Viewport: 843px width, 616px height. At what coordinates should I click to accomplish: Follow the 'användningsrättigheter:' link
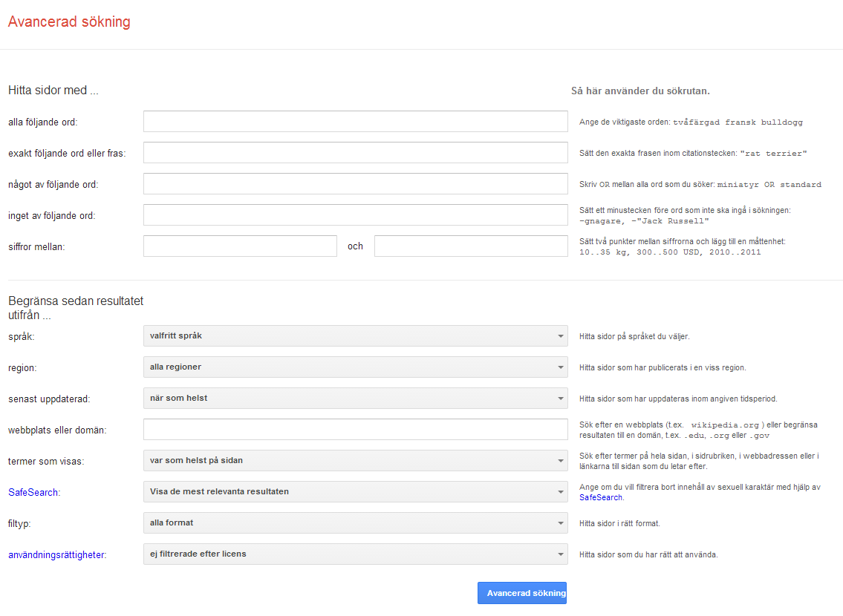coord(57,555)
